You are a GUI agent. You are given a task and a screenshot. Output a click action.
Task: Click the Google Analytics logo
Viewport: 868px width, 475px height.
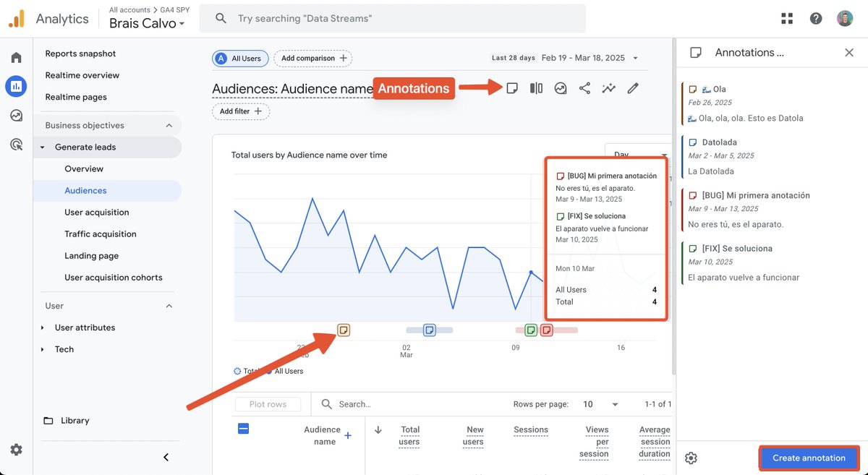[17, 19]
